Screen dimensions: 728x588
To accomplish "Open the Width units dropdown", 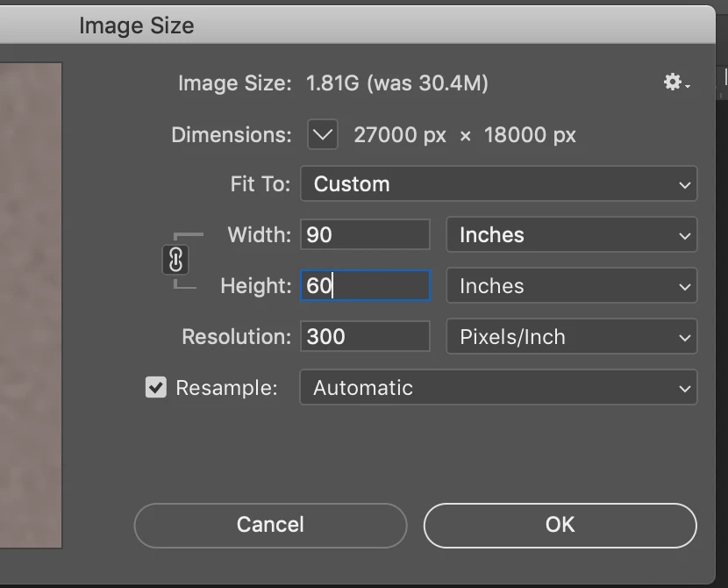I will point(572,235).
